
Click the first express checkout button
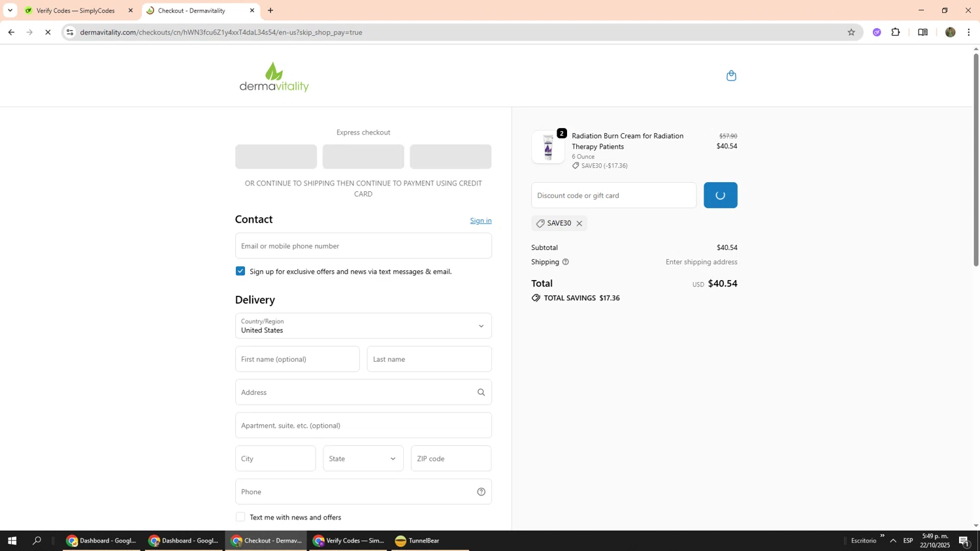[276, 157]
